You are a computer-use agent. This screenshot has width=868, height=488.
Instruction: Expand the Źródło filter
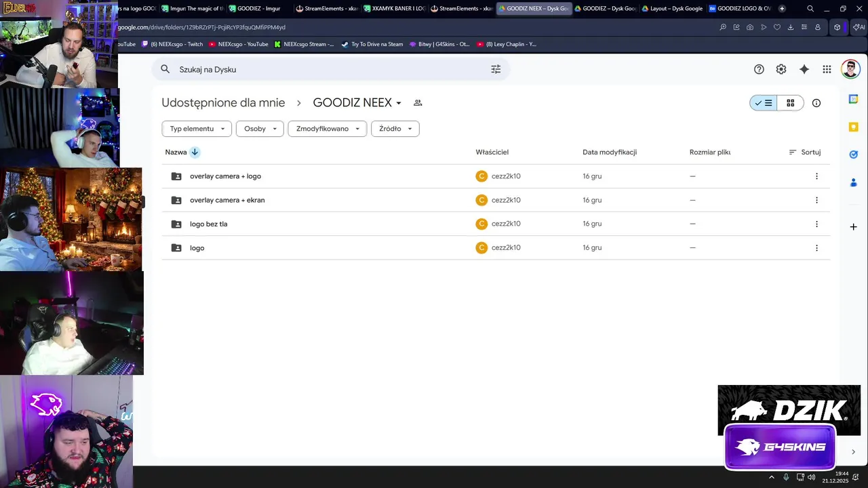395,129
